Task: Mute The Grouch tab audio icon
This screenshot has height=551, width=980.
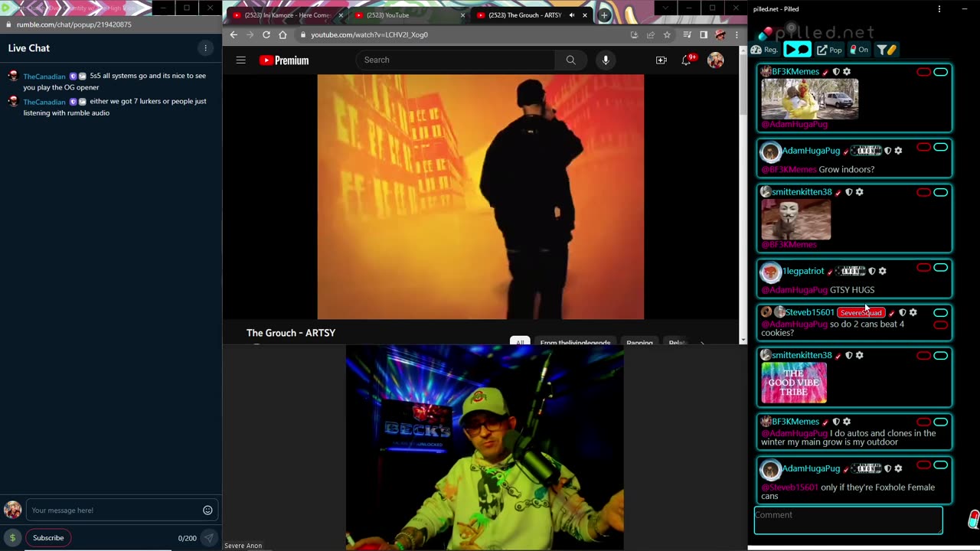Action: pyautogui.click(x=571, y=15)
